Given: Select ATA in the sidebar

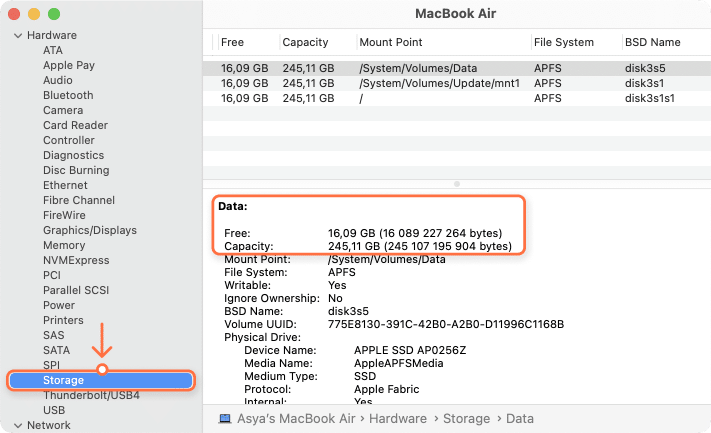Looking at the screenshot, I should tap(53, 50).
